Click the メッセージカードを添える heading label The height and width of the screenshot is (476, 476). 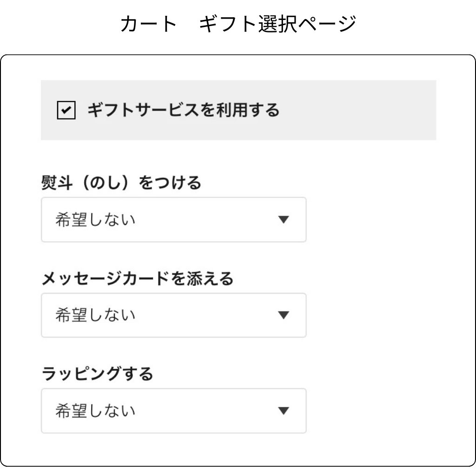pos(137,279)
